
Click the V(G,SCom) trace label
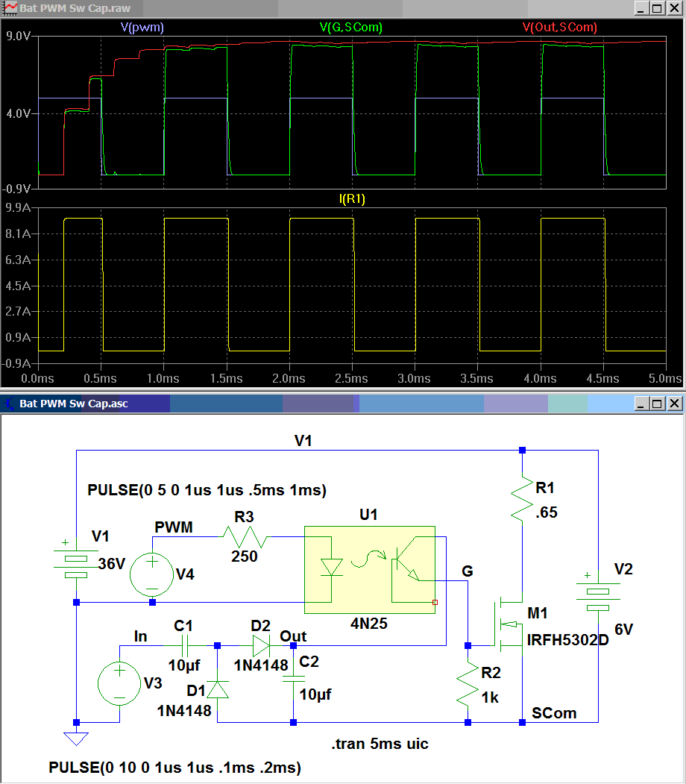pos(350,28)
